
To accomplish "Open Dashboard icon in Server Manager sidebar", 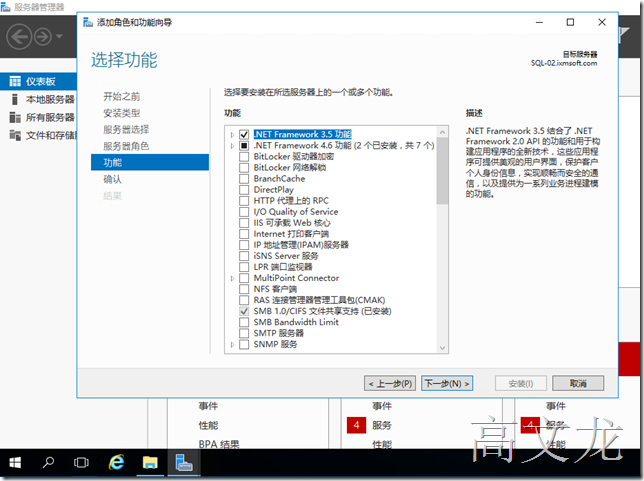I will (15, 81).
